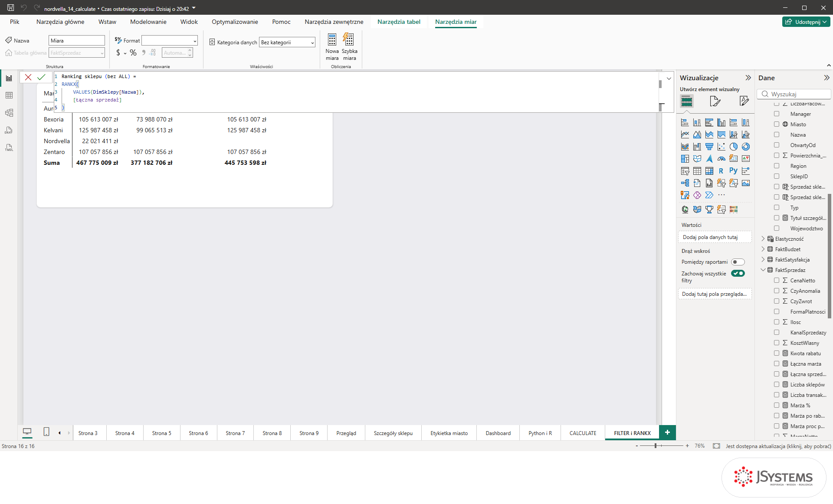Click update available status link
The image size is (833, 504).
(x=778, y=446)
